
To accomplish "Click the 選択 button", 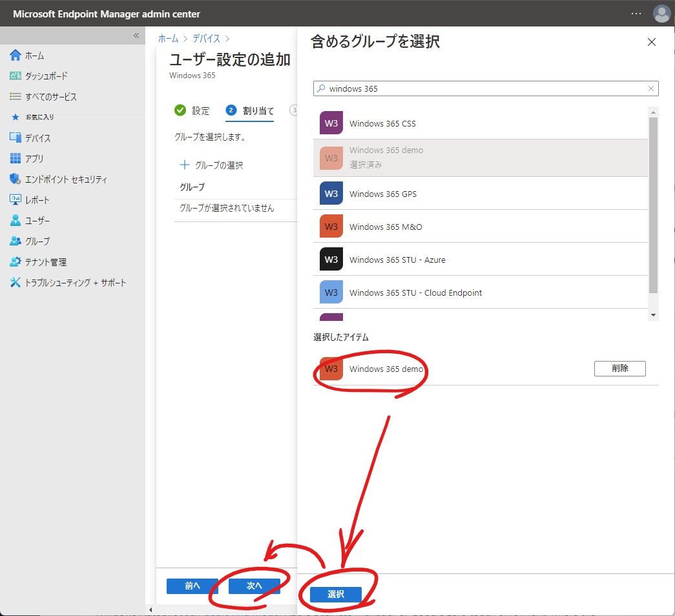I will click(336, 595).
